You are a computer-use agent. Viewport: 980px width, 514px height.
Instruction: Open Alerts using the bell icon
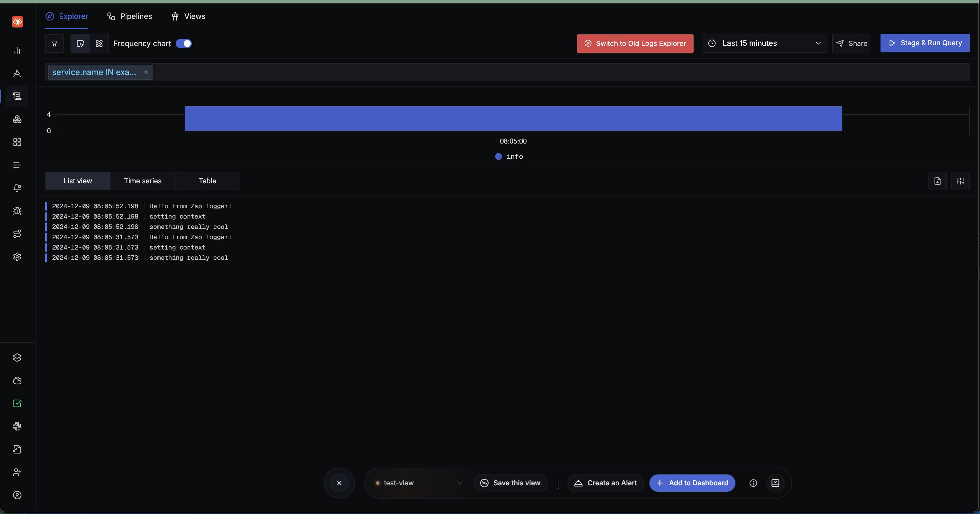tap(17, 187)
